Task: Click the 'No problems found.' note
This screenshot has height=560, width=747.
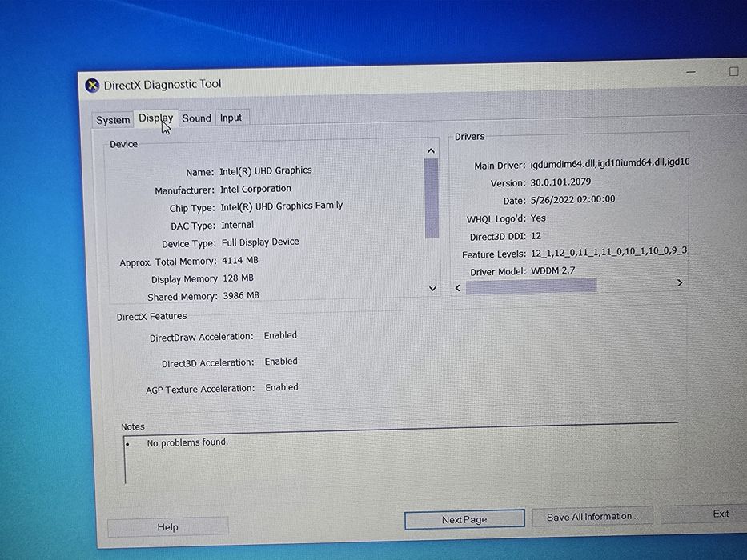Action: [x=187, y=442]
